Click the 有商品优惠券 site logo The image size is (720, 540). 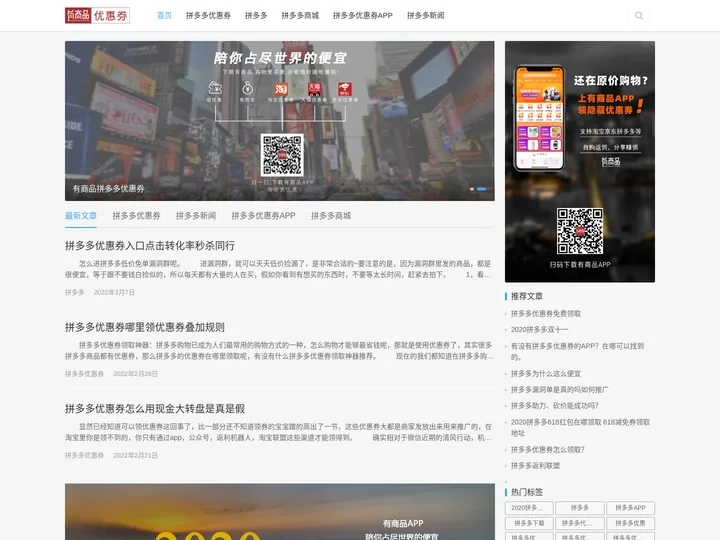[x=97, y=16]
